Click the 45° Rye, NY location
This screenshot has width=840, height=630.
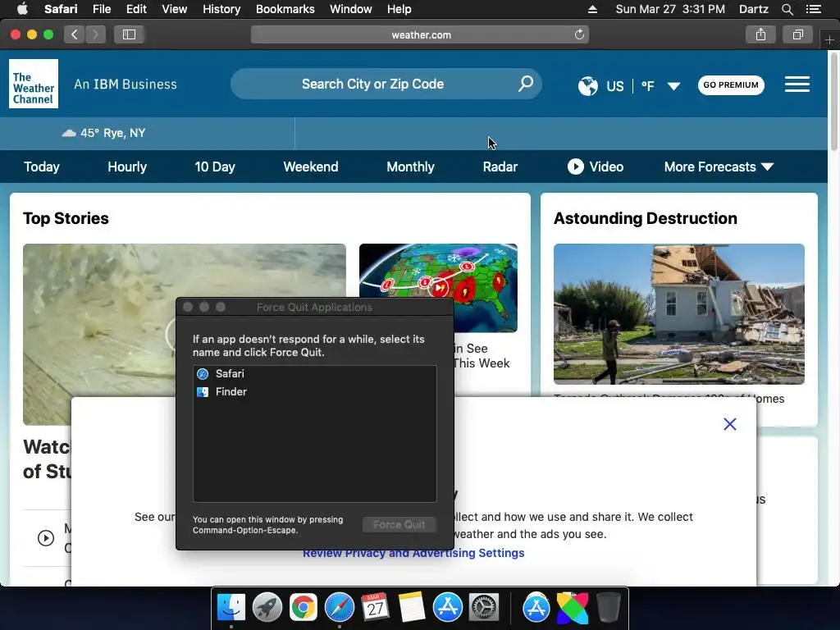tap(103, 133)
